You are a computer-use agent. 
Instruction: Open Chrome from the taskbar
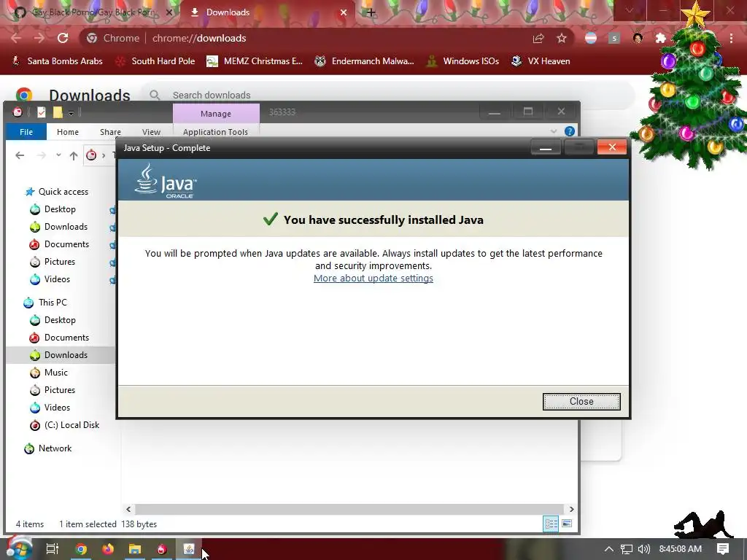tap(81, 549)
